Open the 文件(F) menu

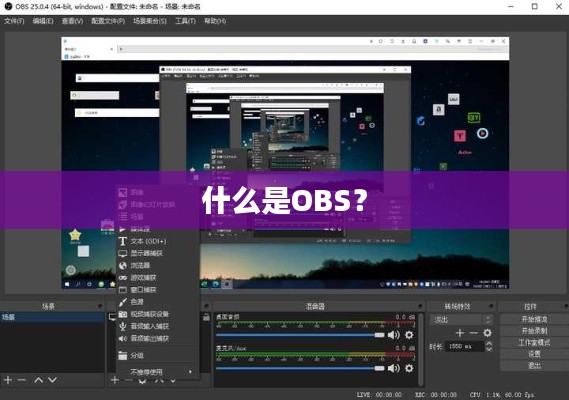tap(14, 21)
